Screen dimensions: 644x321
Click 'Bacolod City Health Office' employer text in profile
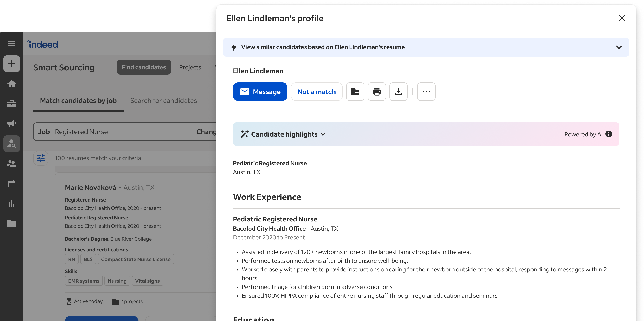269,228
